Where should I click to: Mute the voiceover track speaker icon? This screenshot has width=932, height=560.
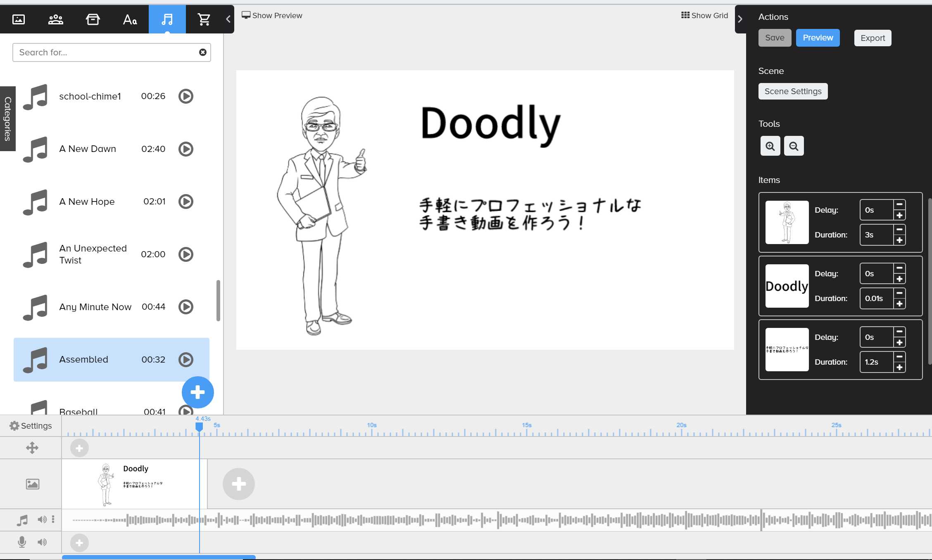[x=42, y=542]
